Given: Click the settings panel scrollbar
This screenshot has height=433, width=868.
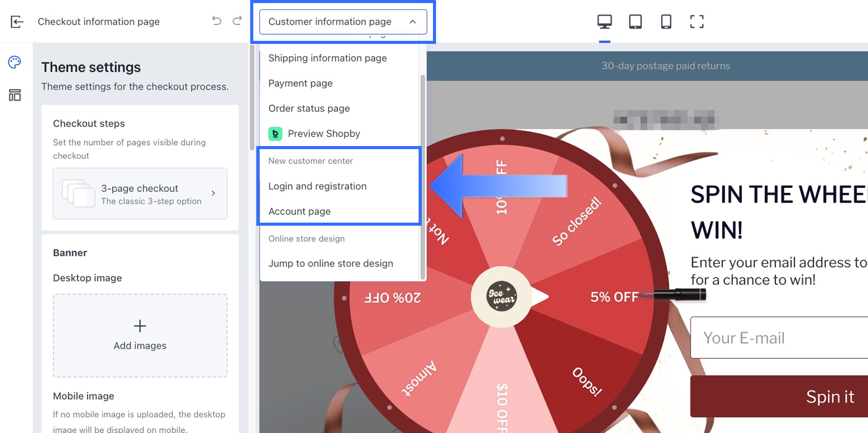Looking at the screenshot, I should coord(252,98).
